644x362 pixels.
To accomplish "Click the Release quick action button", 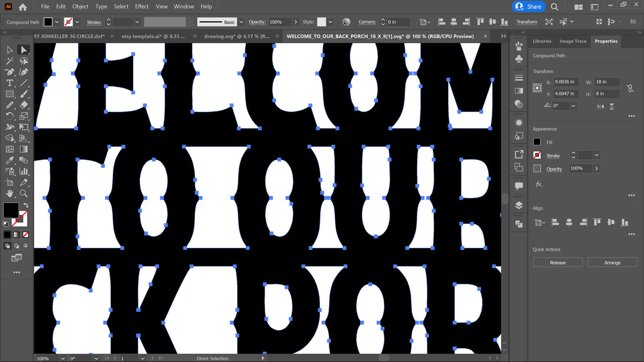I will [558, 262].
